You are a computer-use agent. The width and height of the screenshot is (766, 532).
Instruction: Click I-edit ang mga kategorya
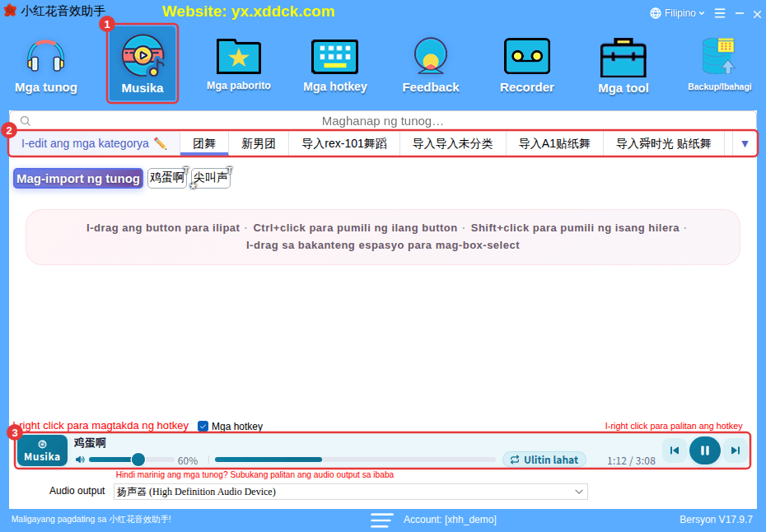click(x=94, y=143)
